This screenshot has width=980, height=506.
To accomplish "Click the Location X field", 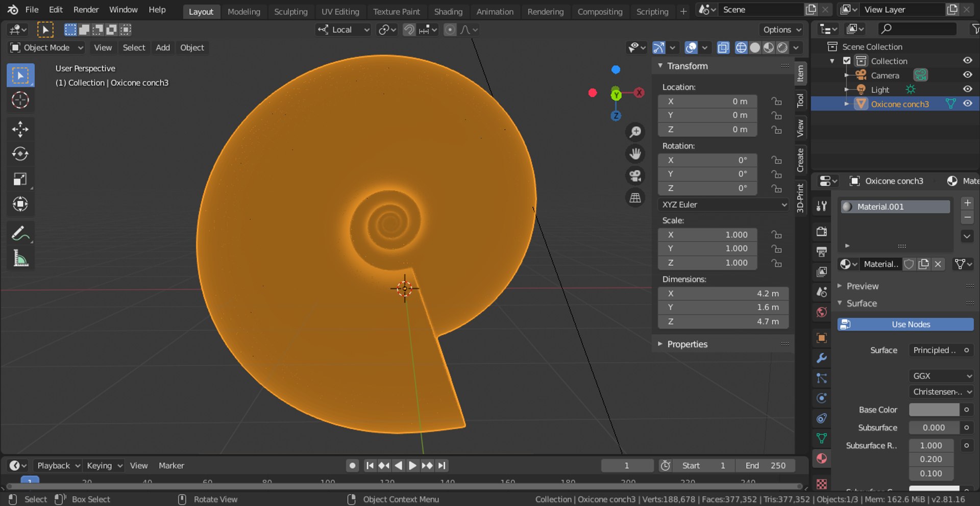I will pyautogui.click(x=707, y=102).
